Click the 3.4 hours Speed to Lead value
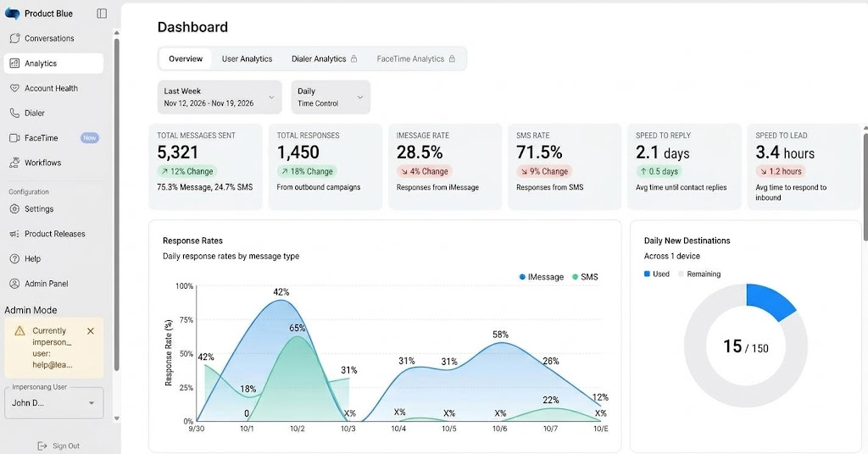Screen dimensions: 868x454 [785, 152]
